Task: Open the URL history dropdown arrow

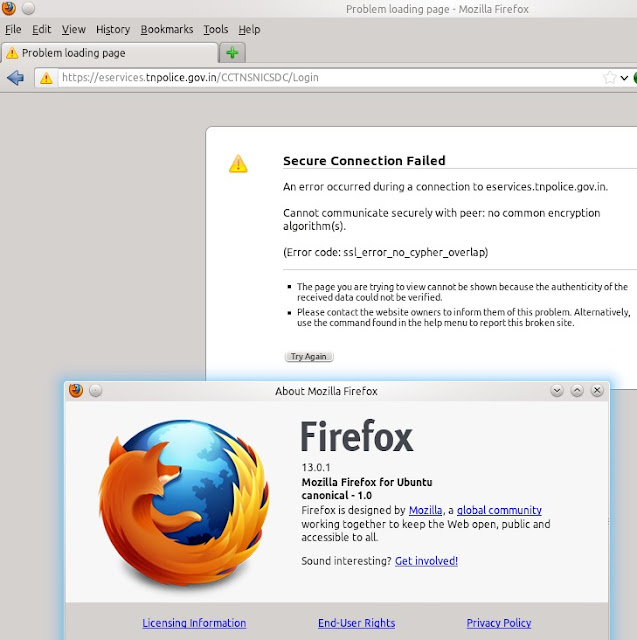Action: coord(624,78)
